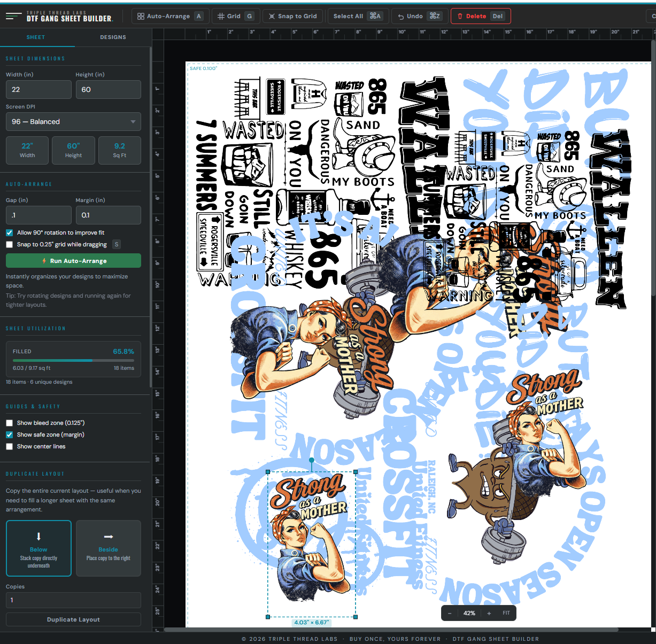
Task: Click the SAFE 0.100" label
Action: 203,68
